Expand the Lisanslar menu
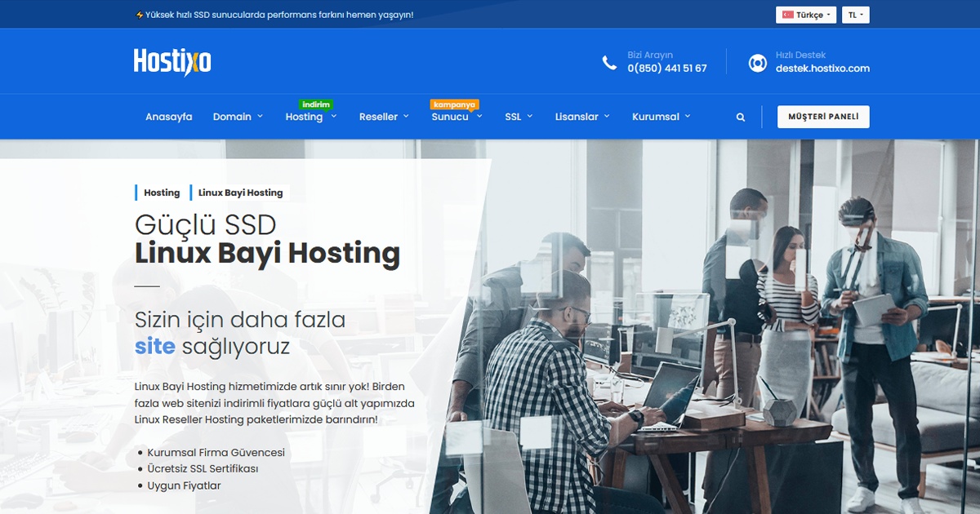The image size is (980, 514). click(x=581, y=117)
